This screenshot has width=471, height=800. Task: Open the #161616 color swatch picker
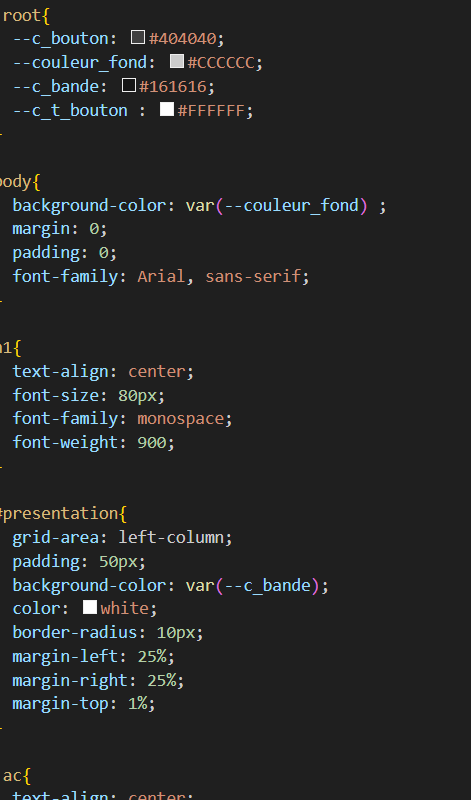point(129,85)
